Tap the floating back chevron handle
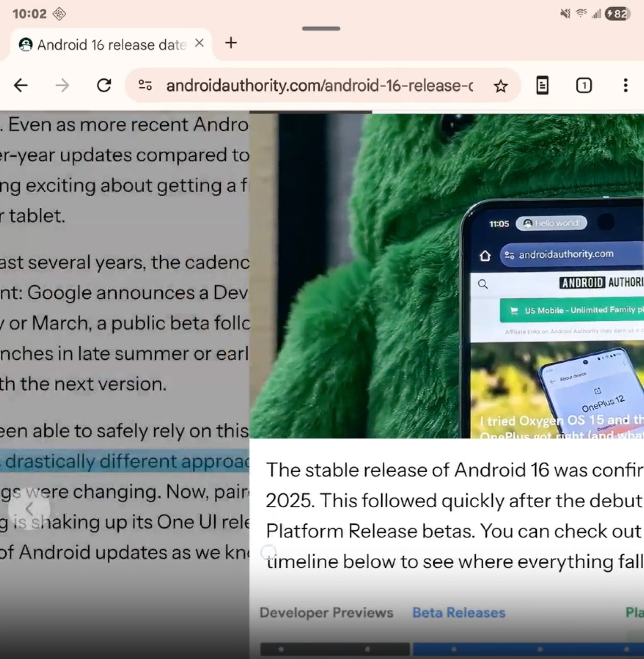The height and width of the screenshot is (659, 644). coord(30,508)
